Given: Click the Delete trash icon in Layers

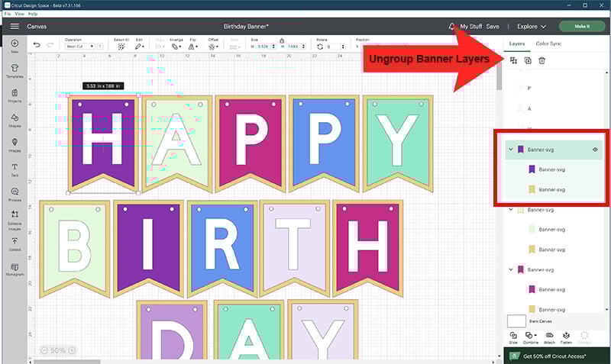Looking at the screenshot, I should (x=541, y=60).
